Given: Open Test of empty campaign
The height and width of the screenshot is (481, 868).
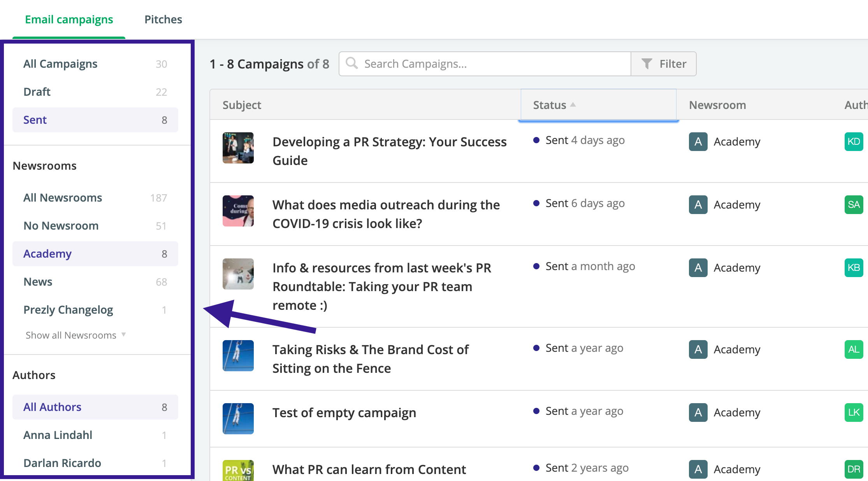Looking at the screenshot, I should pyautogui.click(x=344, y=413).
